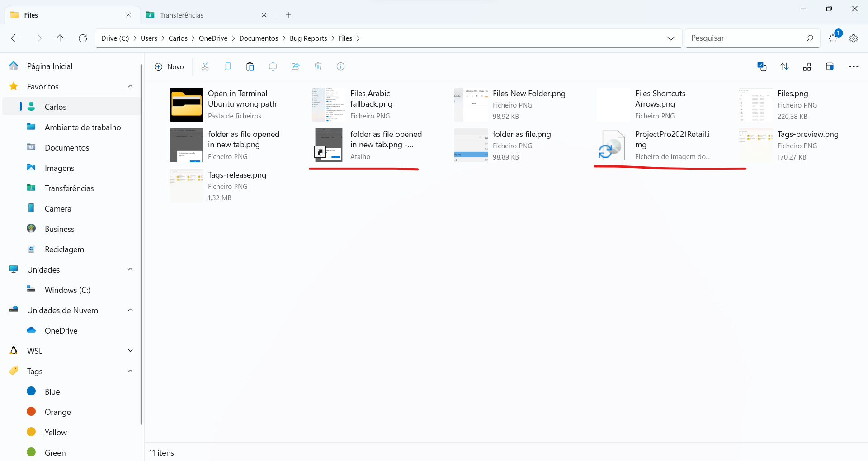This screenshot has height=461, width=868.
Task: Open file Properties via the info icon
Action: click(340, 66)
